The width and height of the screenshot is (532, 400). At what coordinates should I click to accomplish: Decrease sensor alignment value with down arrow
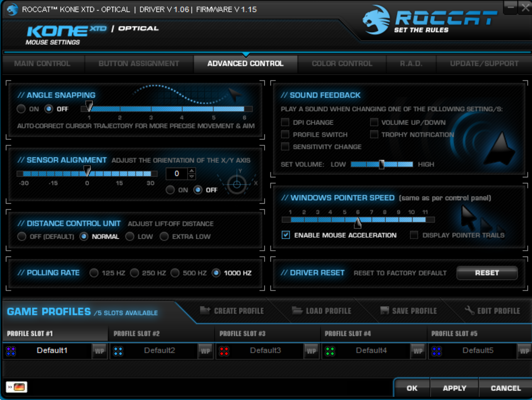click(192, 177)
